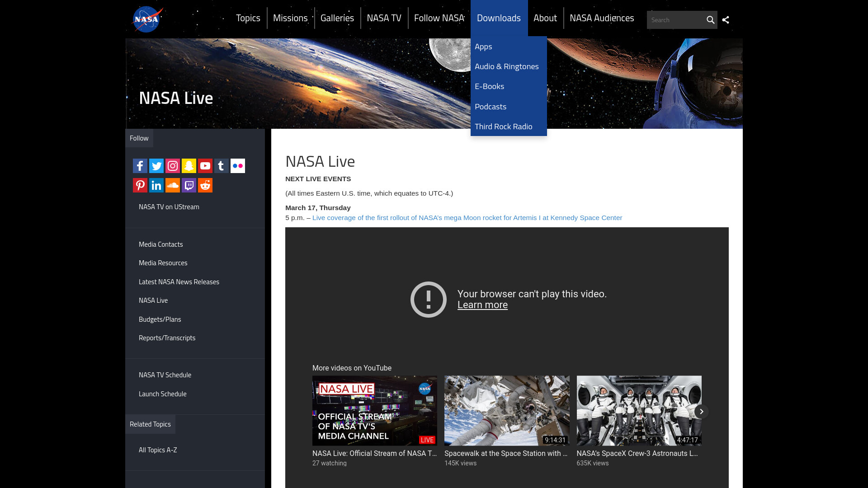Viewport: 868px width, 488px height.
Task: Open NASA's Twitter icon
Action: point(156,166)
